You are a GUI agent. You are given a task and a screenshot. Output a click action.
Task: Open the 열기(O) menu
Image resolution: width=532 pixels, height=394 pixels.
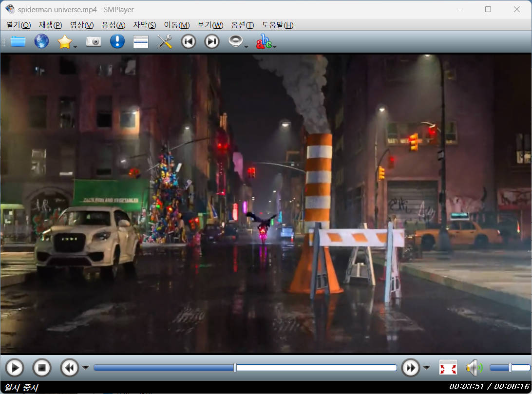[19, 25]
